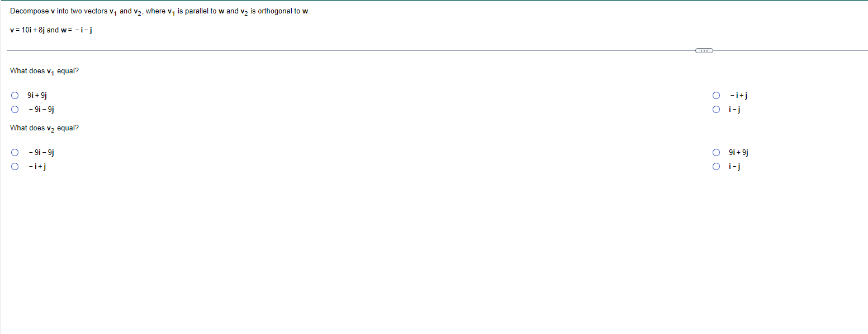Select -i + j for v1
Image resolution: width=868 pixels, height=334 pixels.
717,95
